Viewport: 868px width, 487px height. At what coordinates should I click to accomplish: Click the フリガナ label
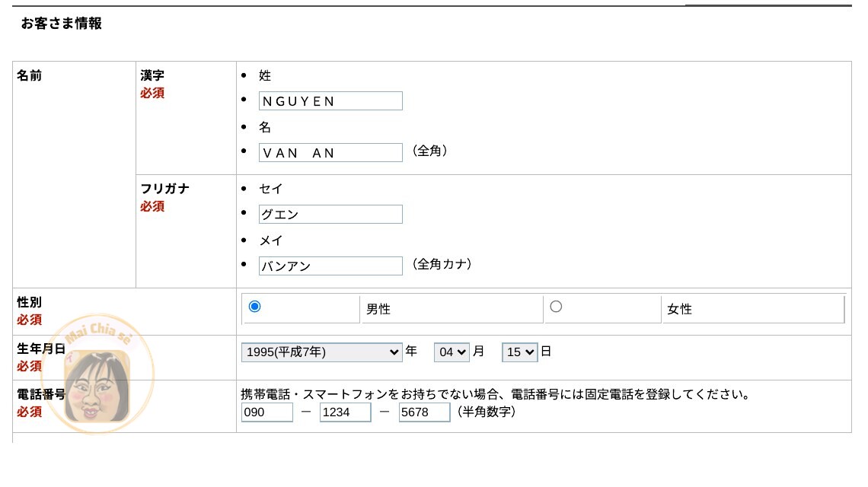165,189
